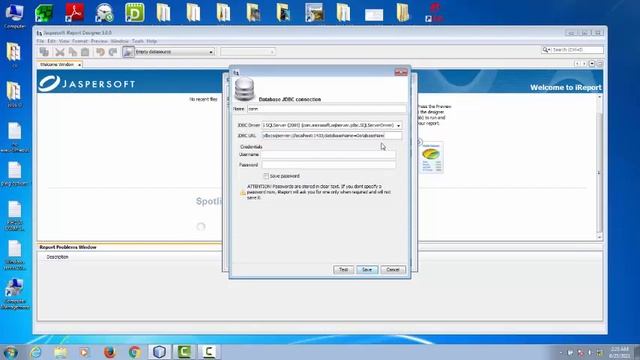Open the landscape picture desktop shortcut
Viewport: 640px width, 360px height.
click(x=314, y=13)
